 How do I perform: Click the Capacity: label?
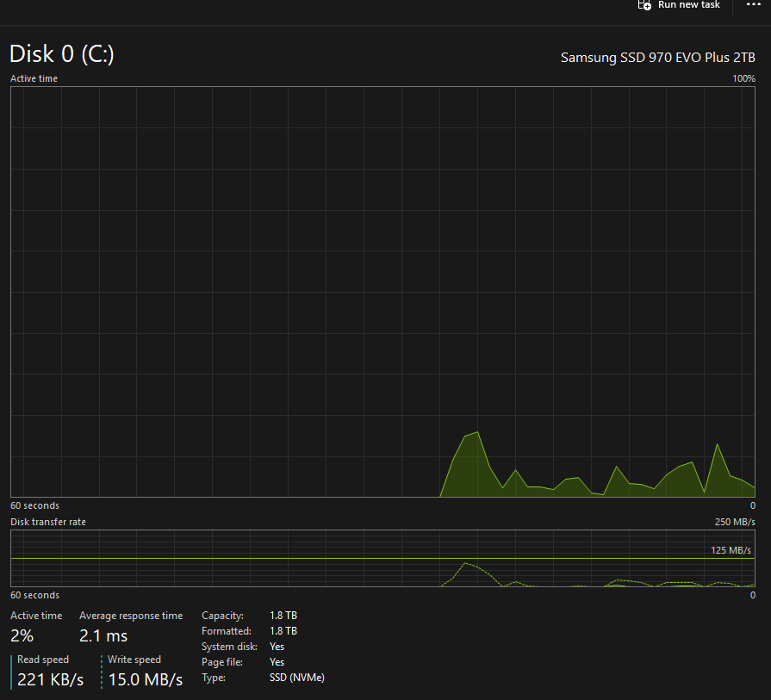click(223, 616)
